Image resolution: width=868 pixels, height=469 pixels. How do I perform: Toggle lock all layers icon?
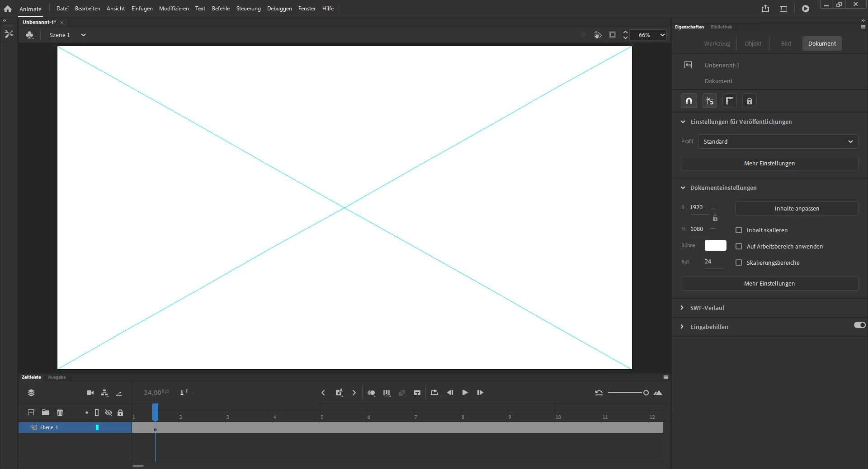click(x=120, y=413)
